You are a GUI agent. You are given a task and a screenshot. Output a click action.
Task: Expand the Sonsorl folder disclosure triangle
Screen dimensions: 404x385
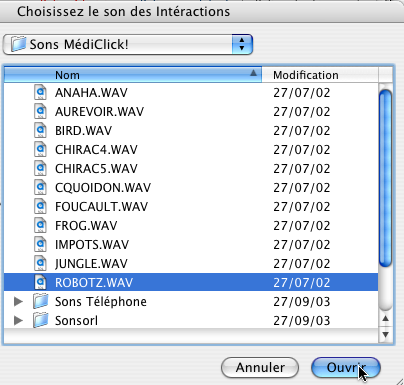pos(18,321)
